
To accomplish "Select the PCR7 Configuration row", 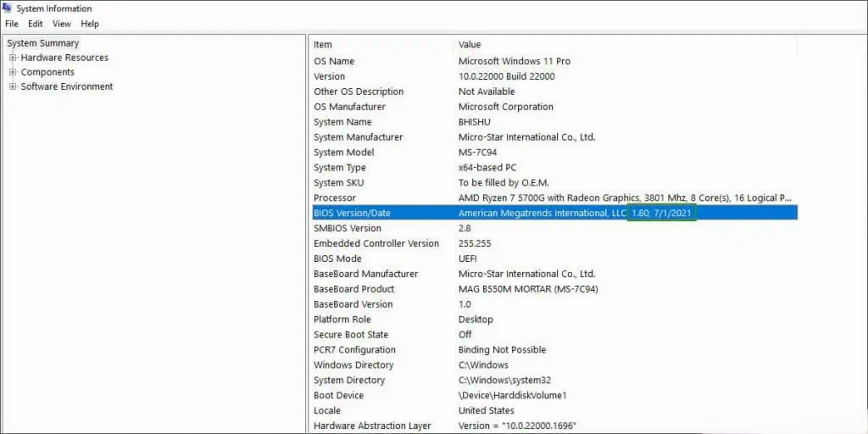I will [x=554, y=350].
